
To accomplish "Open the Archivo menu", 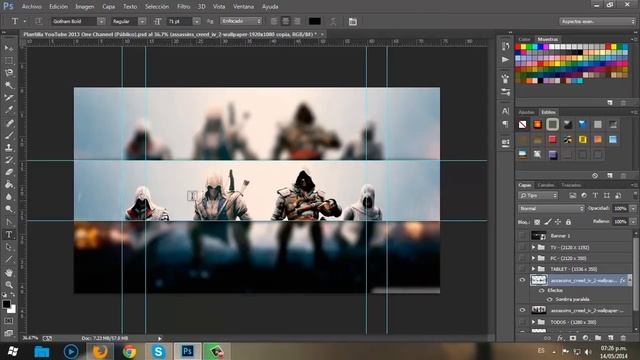I will click(x=31, y=7).
